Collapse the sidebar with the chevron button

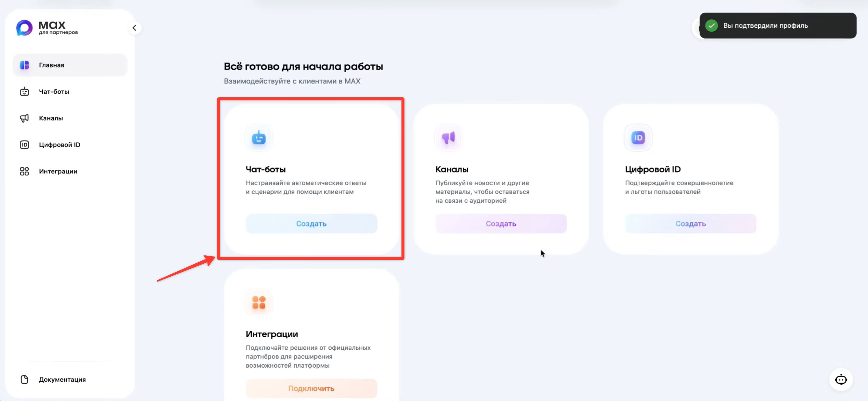[x=135, y=28]
